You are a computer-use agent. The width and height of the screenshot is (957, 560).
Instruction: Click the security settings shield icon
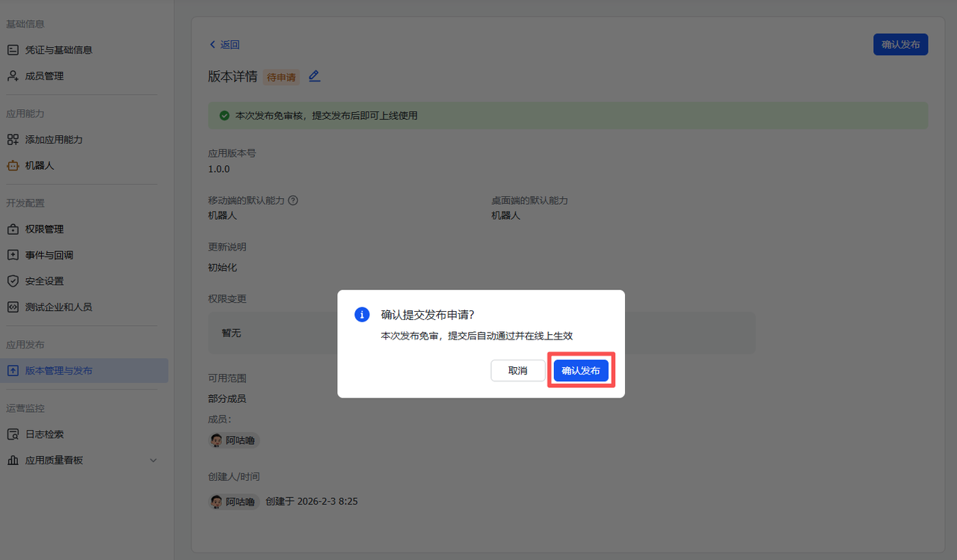(13, 281)
